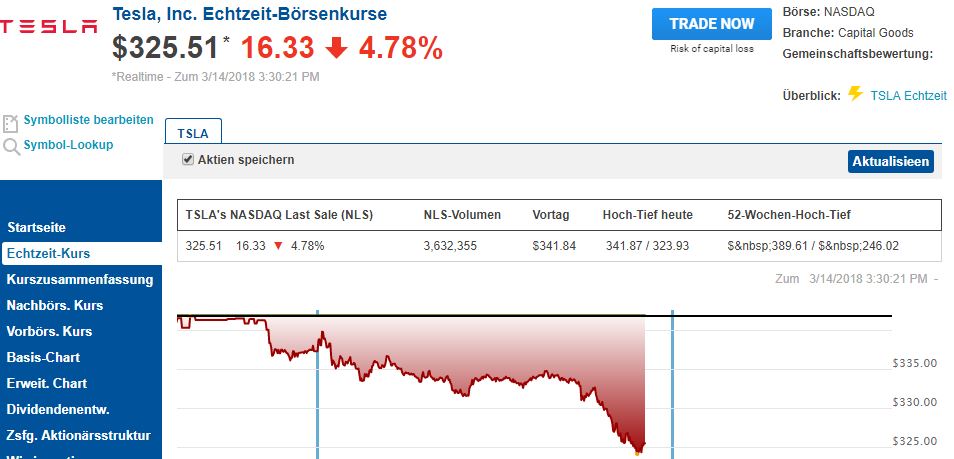Screen dimensions: 954x459
Task: Click the lowest point of the price chart
Action: 637,452
